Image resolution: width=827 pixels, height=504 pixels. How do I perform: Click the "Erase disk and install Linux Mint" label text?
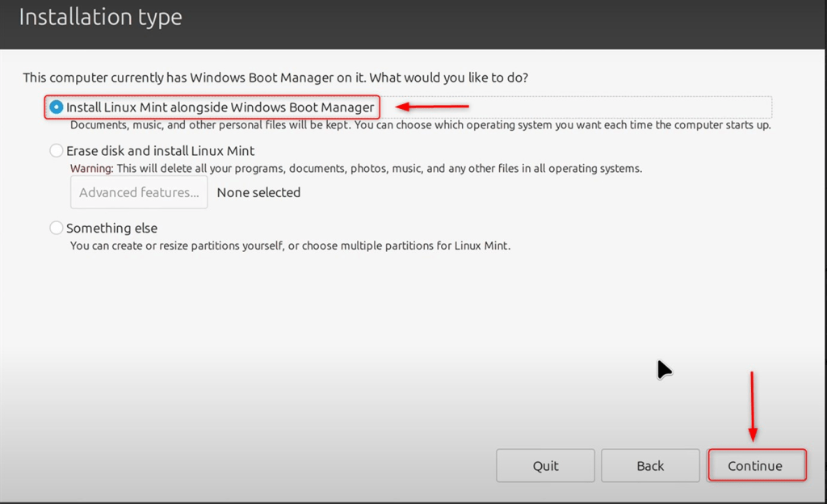pyautogui.click(x=160, y=150)
